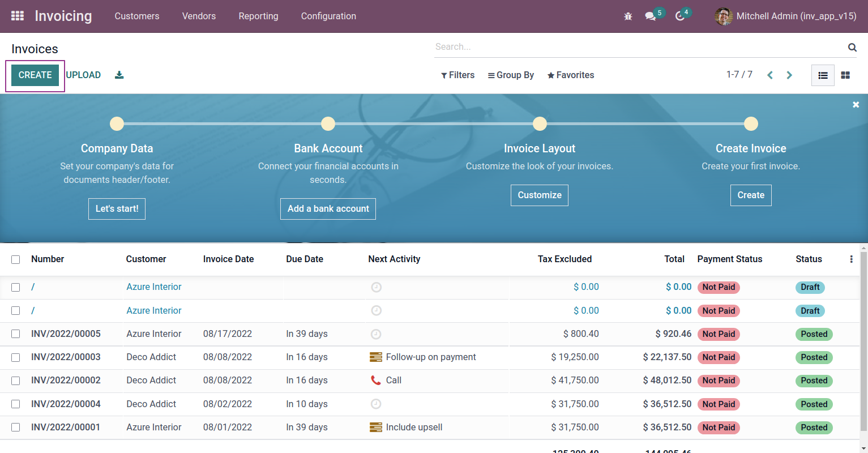Toggle select-all header checkbox
This screenshot has width=868, height=453.
click(16, 259)
